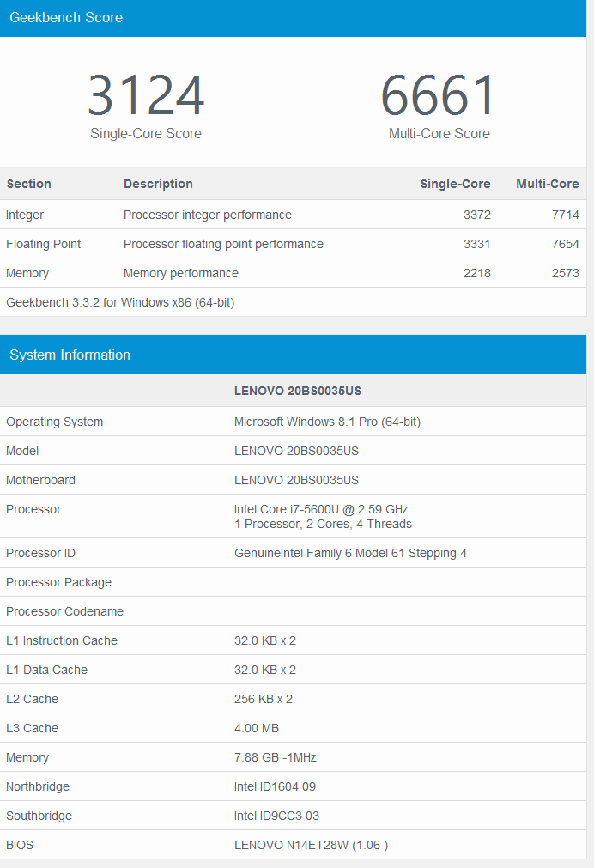Click the 3124 single-core score number
This screenshot has width=594, height=868.
pos(146,96)
